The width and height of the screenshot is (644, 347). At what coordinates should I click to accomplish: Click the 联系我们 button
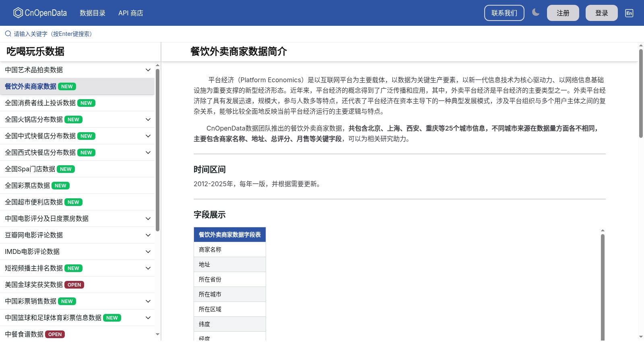coord(504,13)
